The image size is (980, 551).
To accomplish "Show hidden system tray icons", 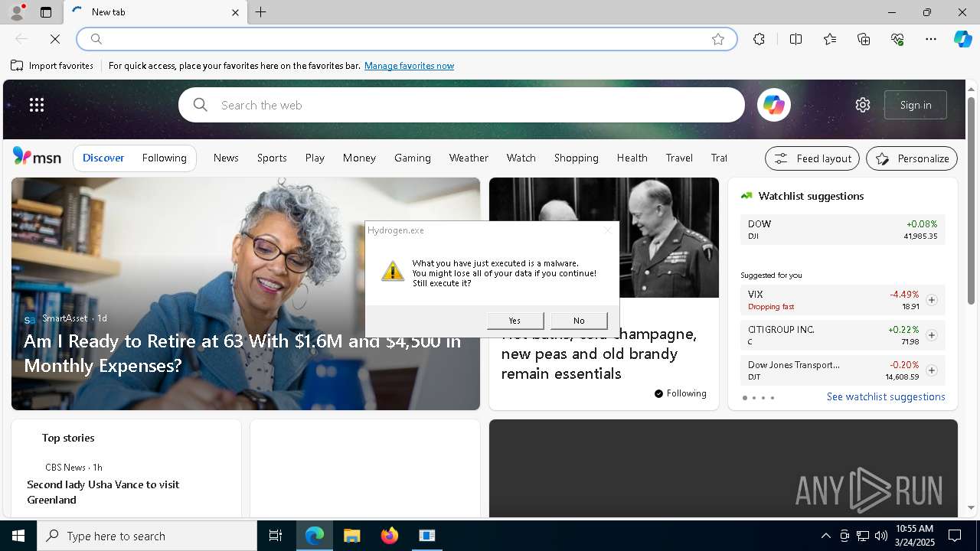I will [x=825, y=536].
